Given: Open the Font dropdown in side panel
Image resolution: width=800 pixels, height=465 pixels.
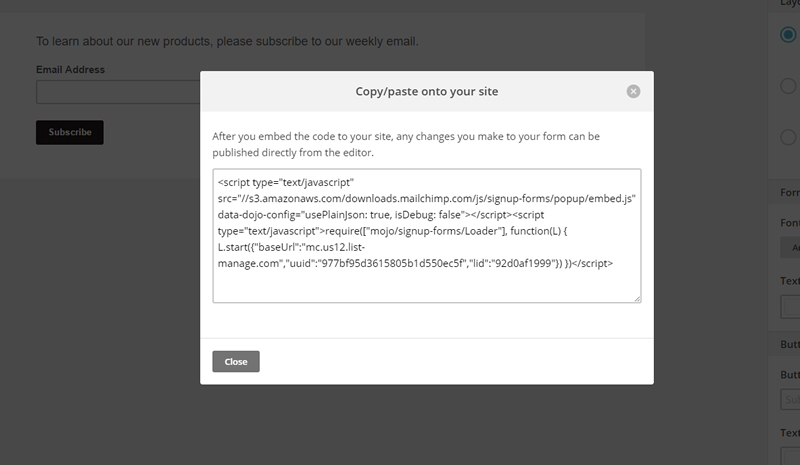Looking at the screenshot, I should (x=789, y=247).
